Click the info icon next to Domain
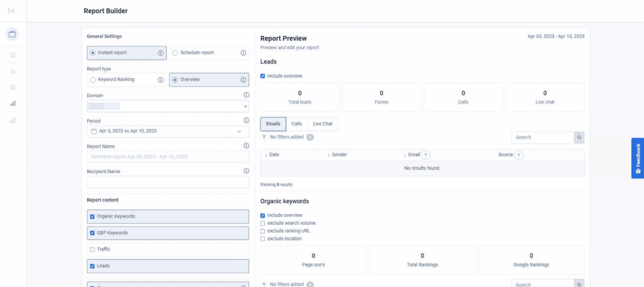Image resolution: width=644 pixels, height=287 pixels. coord(246,95)
